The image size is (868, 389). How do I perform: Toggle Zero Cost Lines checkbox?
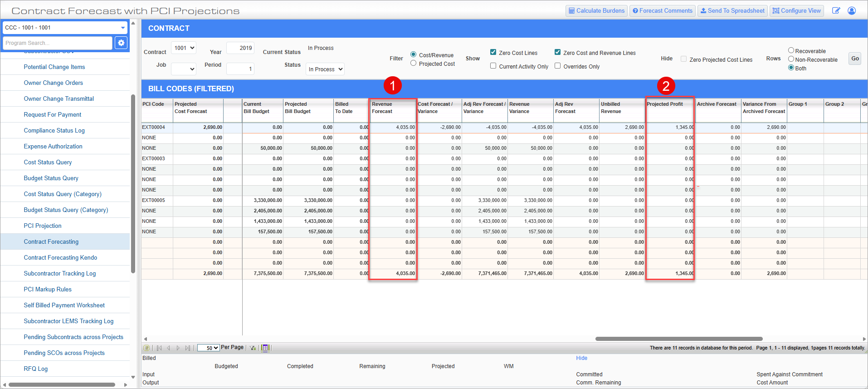[493, 52]
